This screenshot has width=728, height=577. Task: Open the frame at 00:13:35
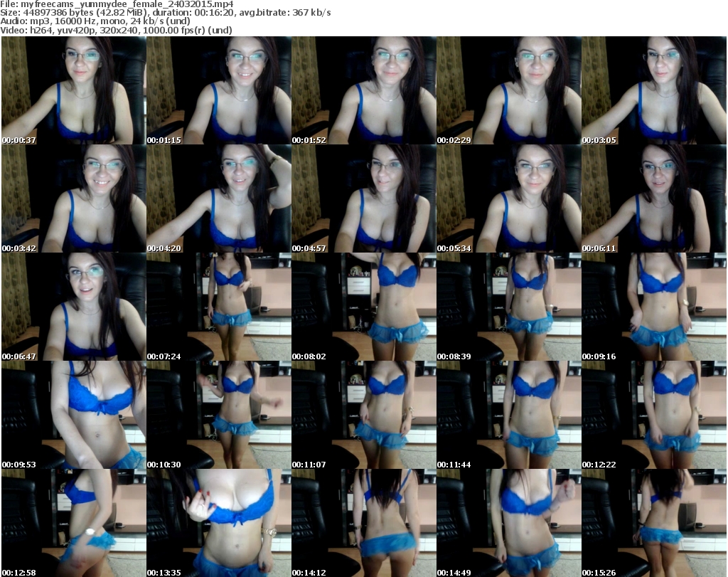[x=219, y=523]
